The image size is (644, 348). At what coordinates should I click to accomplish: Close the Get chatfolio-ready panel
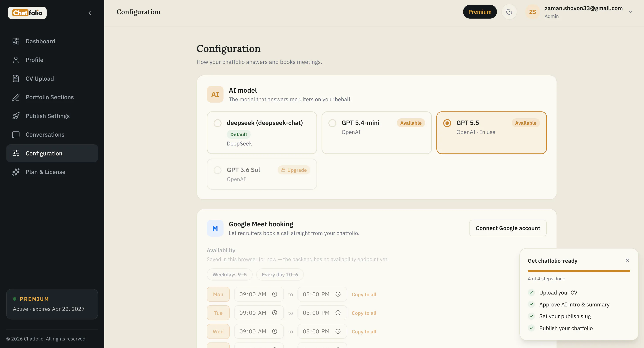tap(627, 261)
